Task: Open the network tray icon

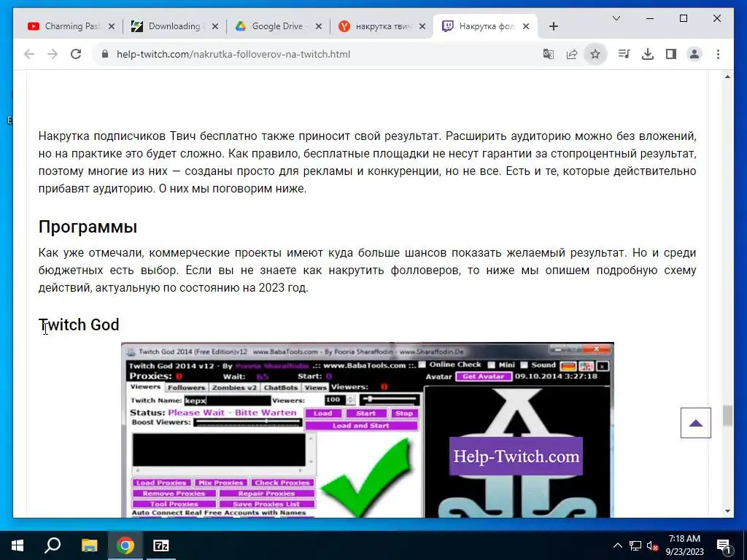Action: [x=635, y=545]
